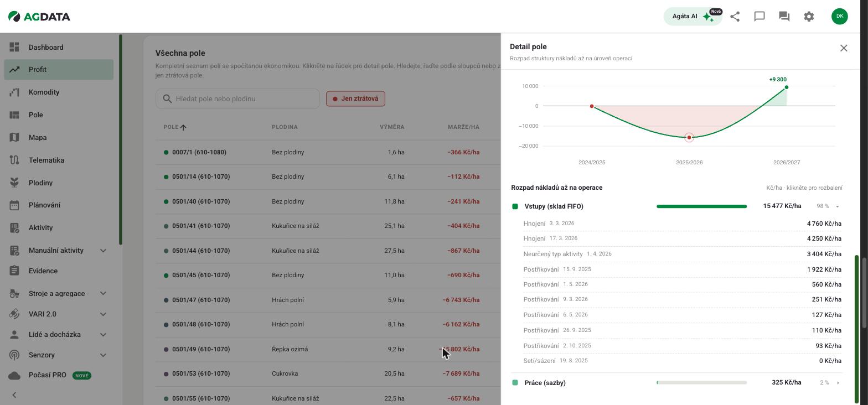This screenshot has height=405, width=868.
Task: Sort by the POLE column header
Action: coord(175,127)
